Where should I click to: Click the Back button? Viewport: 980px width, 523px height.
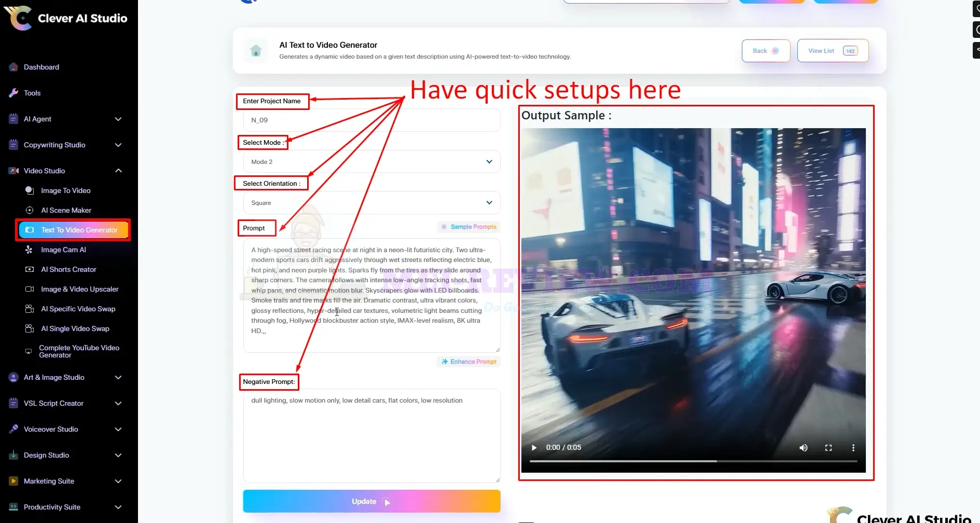click(766, 51)
